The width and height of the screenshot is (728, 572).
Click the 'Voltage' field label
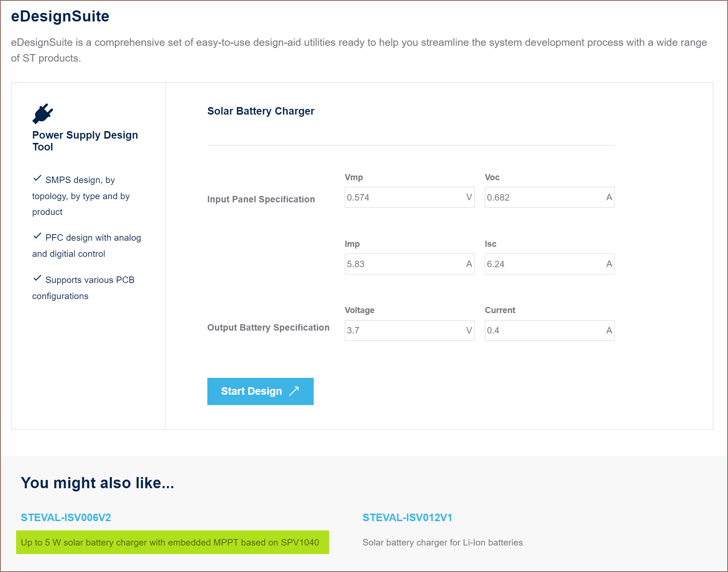360,310
